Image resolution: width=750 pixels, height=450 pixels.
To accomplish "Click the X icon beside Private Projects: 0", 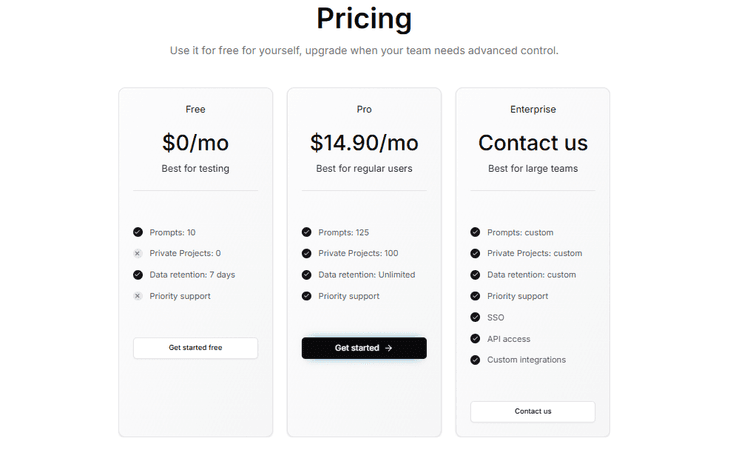I will (x=138, y=253).
